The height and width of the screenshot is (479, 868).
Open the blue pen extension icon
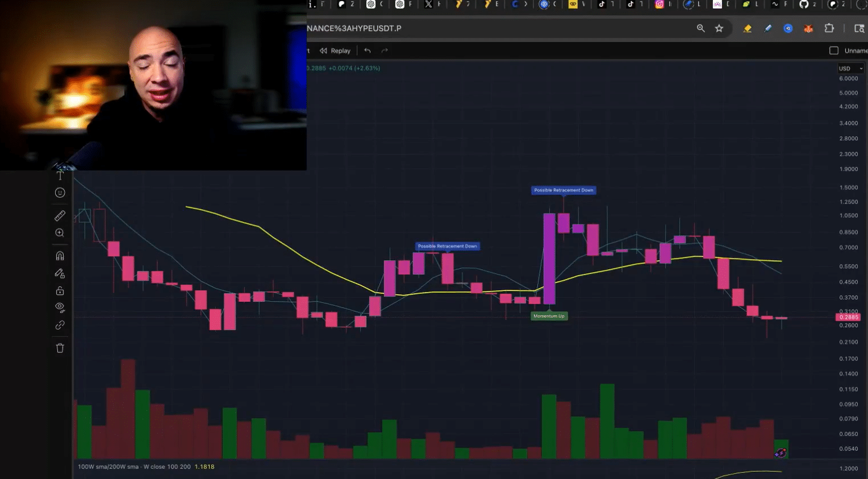tap(768, 28)
